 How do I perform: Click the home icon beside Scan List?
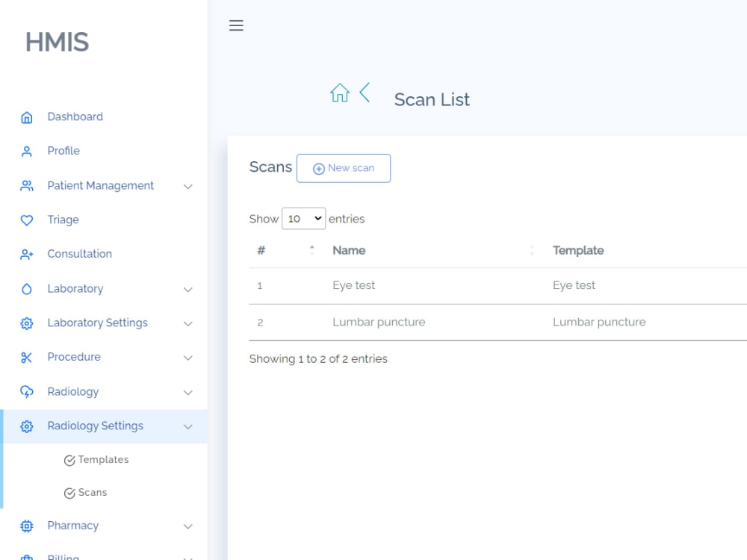pyautogui.click(x=340, y=93)
